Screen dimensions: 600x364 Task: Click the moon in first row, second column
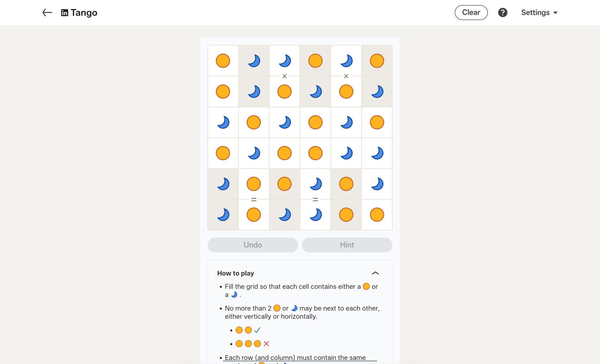point(254,61)
